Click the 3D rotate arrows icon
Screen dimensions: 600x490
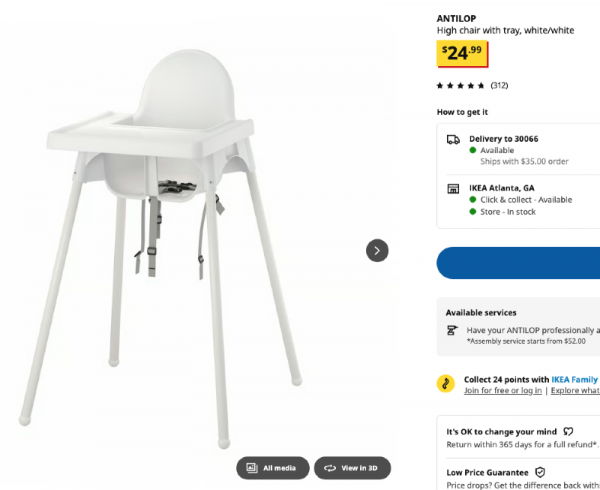pos(329,468)
